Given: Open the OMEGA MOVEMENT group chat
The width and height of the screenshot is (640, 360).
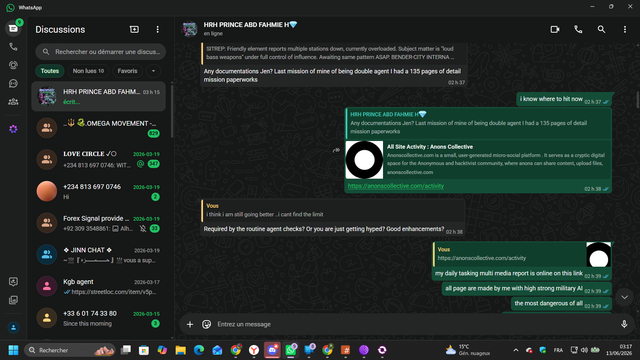Looking at the screenshot, I should tap(98, 128).
